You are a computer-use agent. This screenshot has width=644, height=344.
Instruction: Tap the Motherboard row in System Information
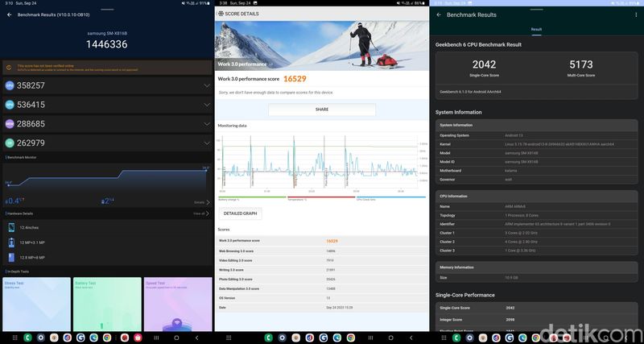point(537,171)
